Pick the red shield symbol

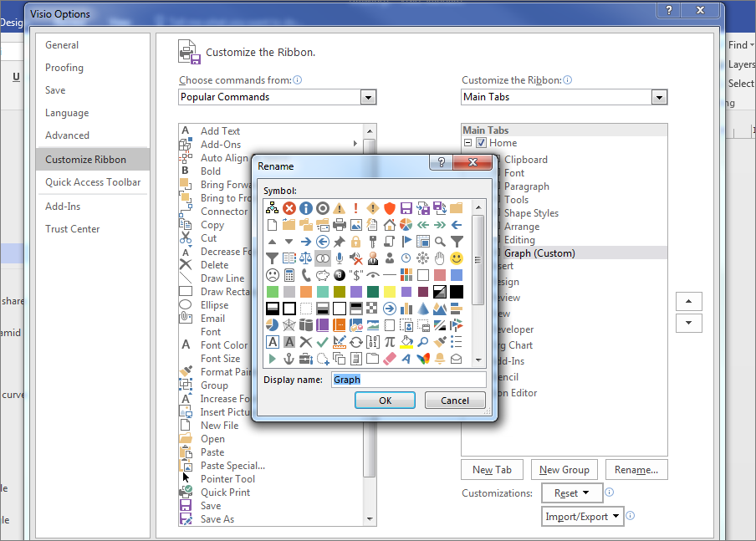[390, 207]
